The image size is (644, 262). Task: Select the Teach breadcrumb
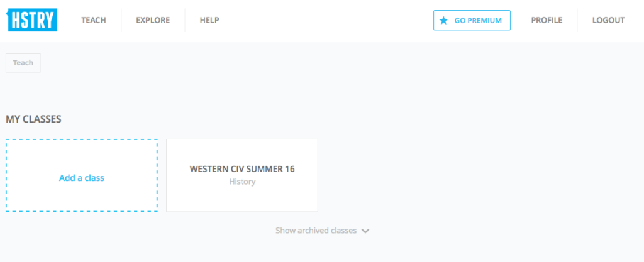coord(23,63)
